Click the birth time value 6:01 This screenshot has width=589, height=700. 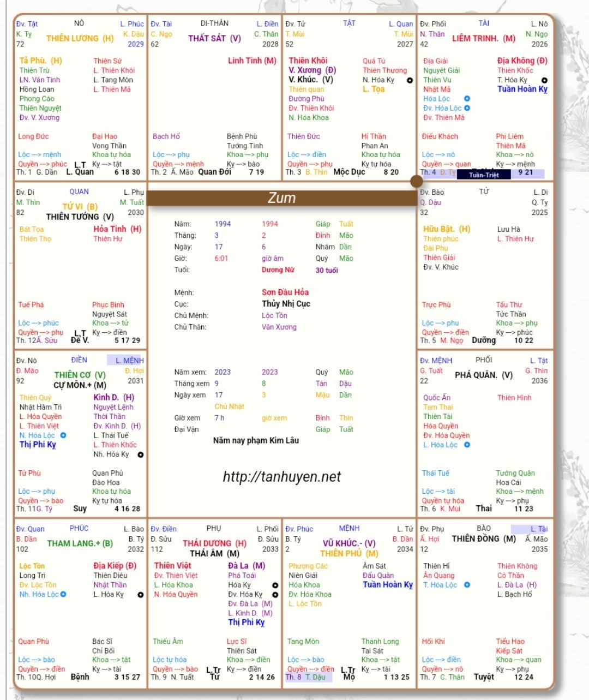(221, 259)
